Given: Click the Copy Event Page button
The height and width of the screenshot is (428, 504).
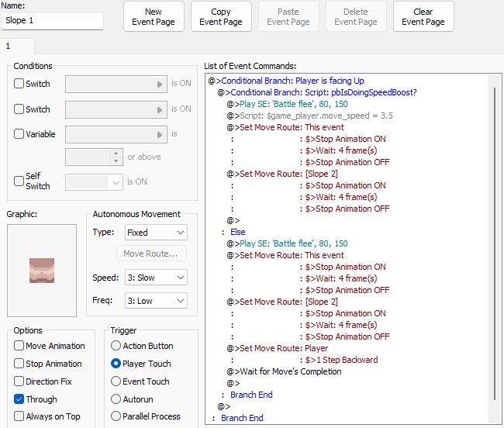Looking at the screenshot, I should point(221,17).
